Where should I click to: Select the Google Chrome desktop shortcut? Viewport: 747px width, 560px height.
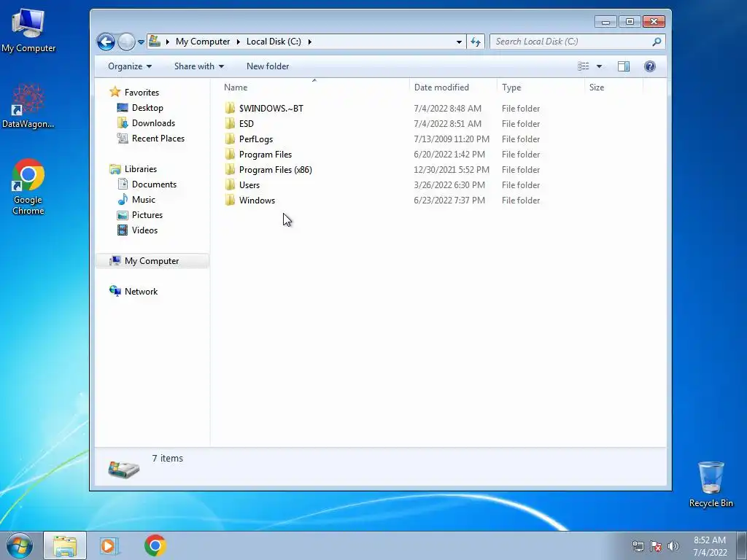coord(28,187)
